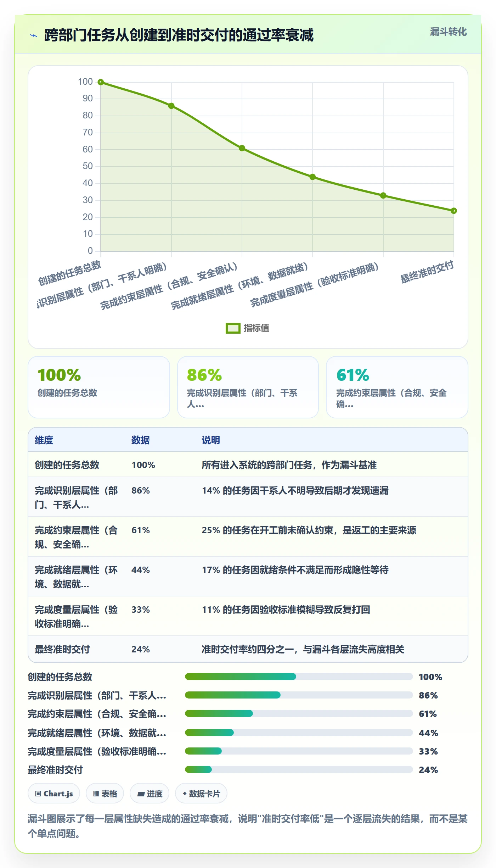Click the x-axis label 最终准时交付

[x=427, y=272]
